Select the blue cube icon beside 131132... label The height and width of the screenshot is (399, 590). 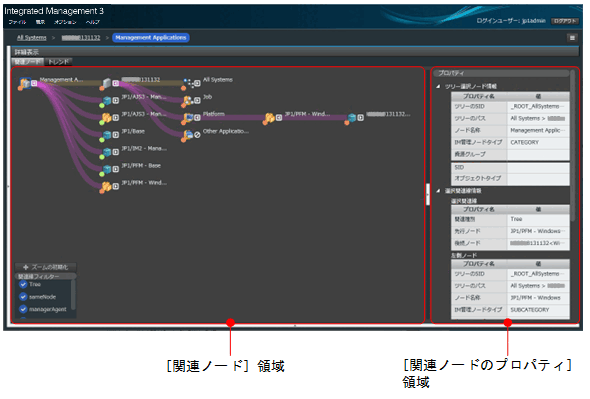(351, 118)
